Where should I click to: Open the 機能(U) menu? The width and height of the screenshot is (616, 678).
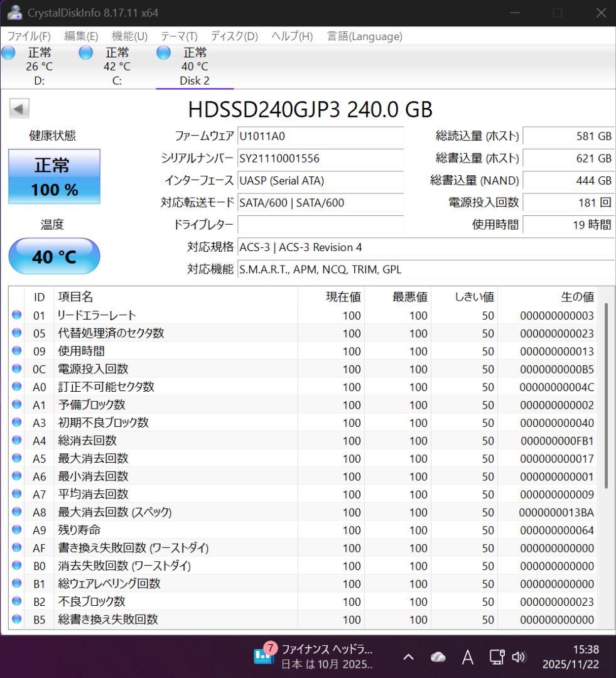[129, 36]
